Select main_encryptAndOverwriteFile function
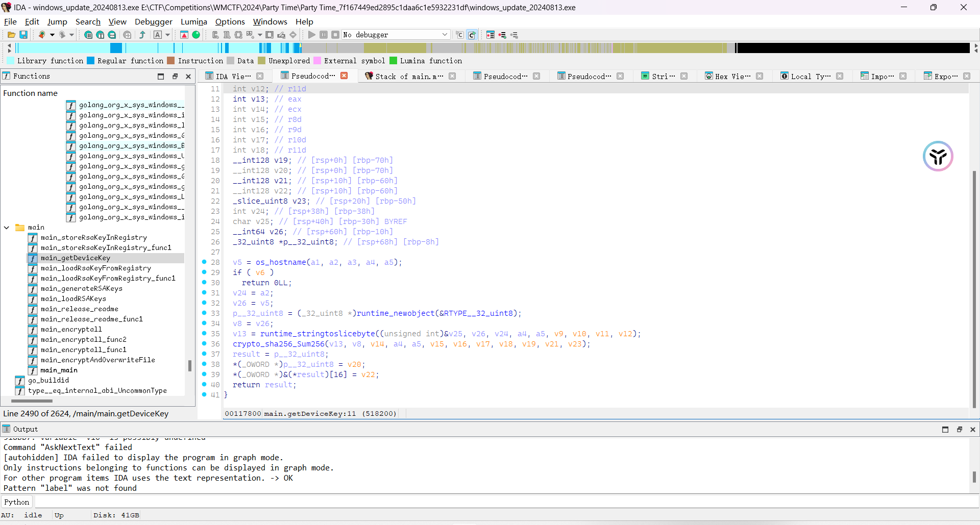The width and height of the screenshot is (980, 525). point(97,360)
